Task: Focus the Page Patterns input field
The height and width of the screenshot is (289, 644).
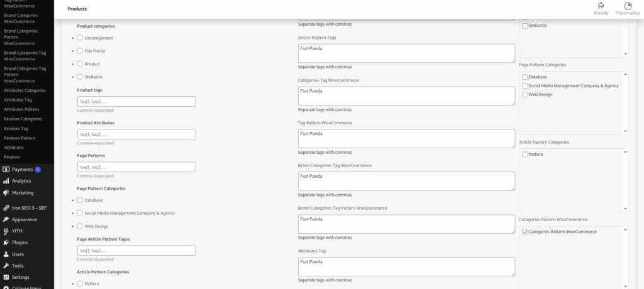Action: (x=136, y=167)
